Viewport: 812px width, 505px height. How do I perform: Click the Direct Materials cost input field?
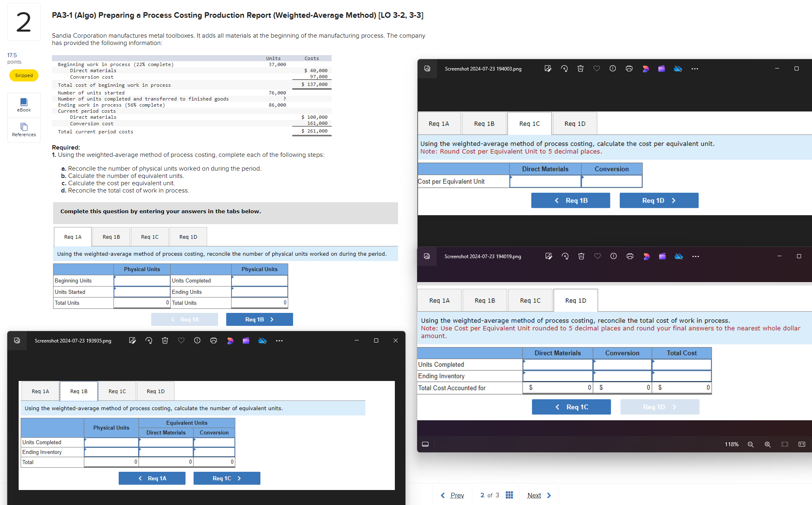(545, 181)
